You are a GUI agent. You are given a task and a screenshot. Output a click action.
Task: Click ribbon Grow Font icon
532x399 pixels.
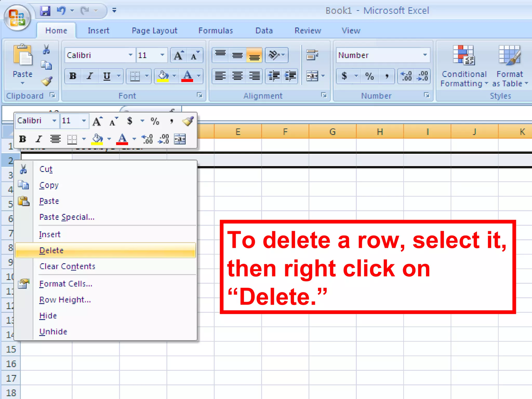(179, 55)
